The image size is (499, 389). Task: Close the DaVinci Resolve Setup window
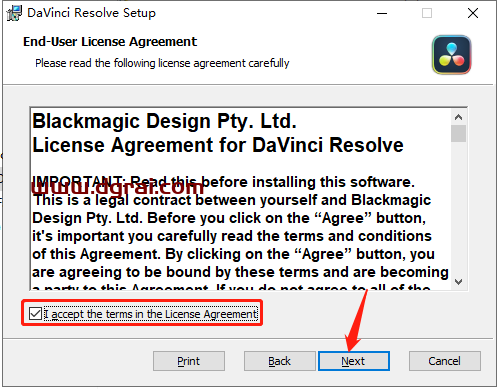coord(473,13)
